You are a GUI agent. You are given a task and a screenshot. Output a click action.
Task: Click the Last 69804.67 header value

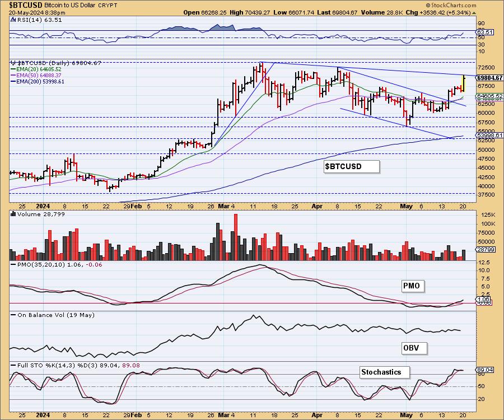coord(337,12)
